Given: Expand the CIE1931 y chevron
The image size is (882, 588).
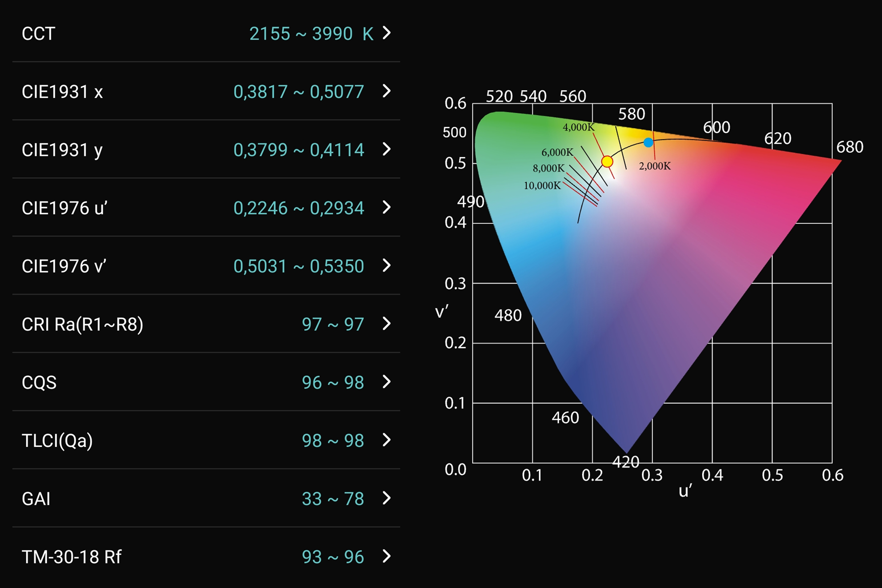Looking at the screenshot, I should tap(387, 149).
